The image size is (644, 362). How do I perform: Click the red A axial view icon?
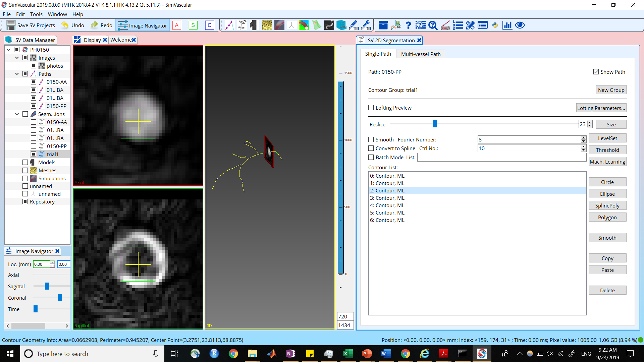point(177,25)
